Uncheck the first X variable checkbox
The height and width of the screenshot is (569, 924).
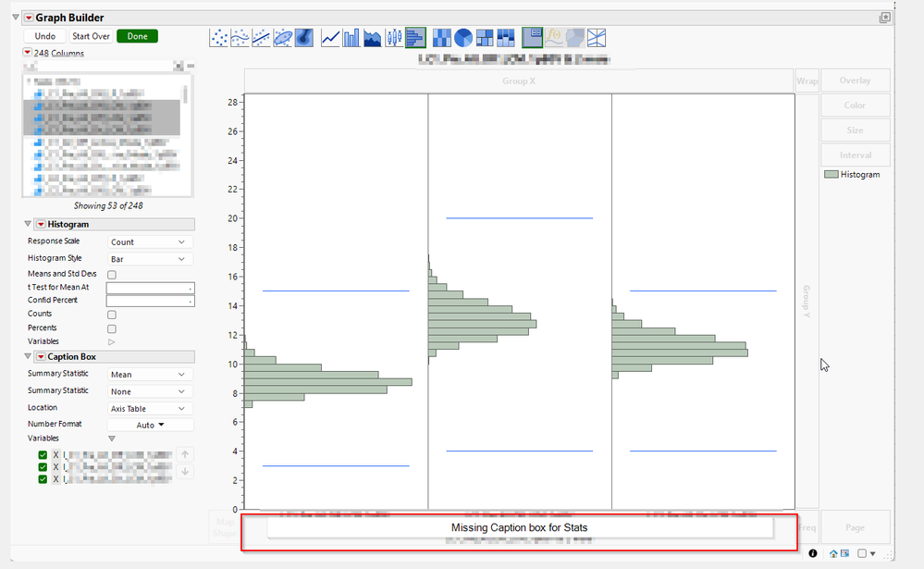43,454
